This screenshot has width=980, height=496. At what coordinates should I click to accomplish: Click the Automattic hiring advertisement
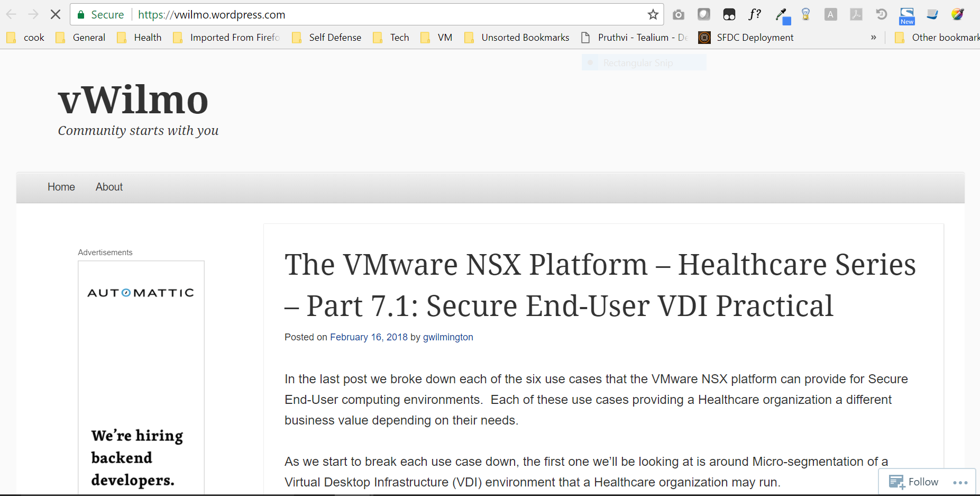coord(141,377)
